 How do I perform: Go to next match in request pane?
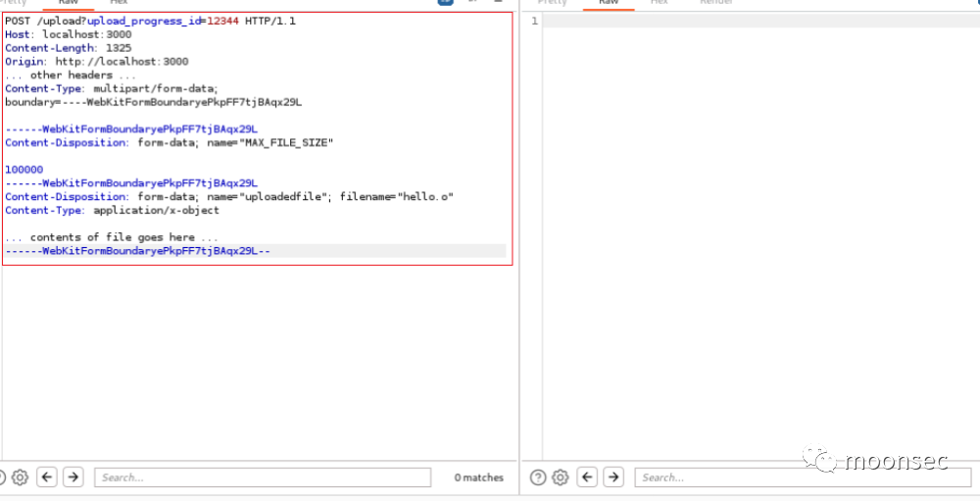point(73,477)
